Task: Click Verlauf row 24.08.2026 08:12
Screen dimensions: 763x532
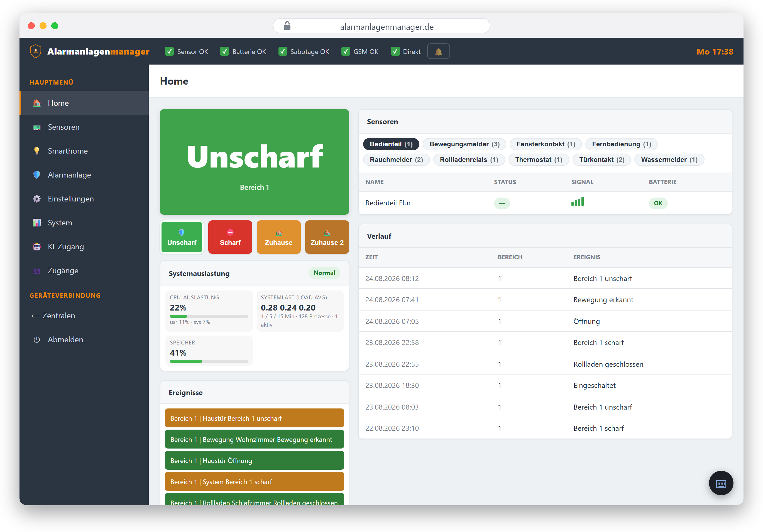Action: [545, 278]
